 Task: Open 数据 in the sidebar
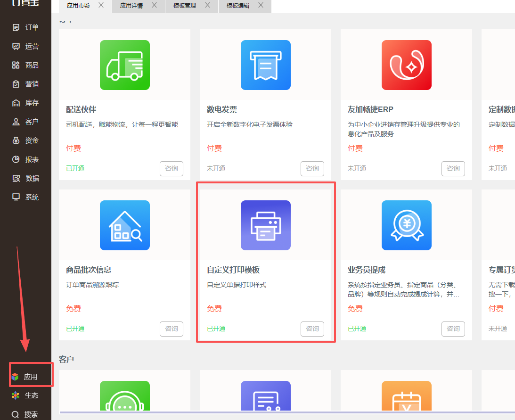tap(25, 178)
